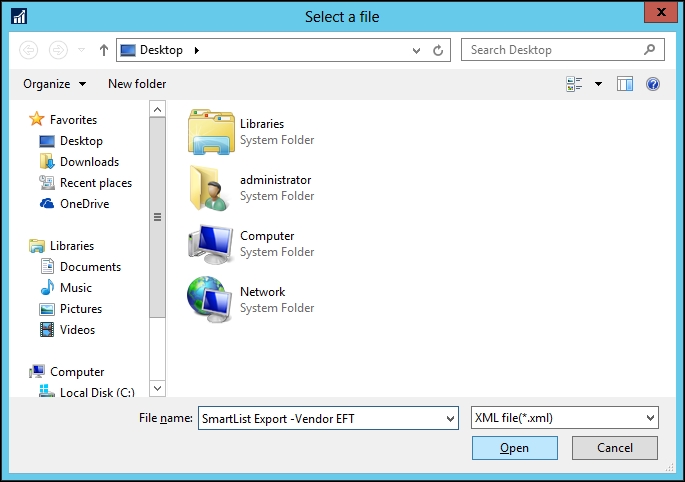Open the Libraries system folder icon
This screenshot has height=482, width=685.
point(210,132)
